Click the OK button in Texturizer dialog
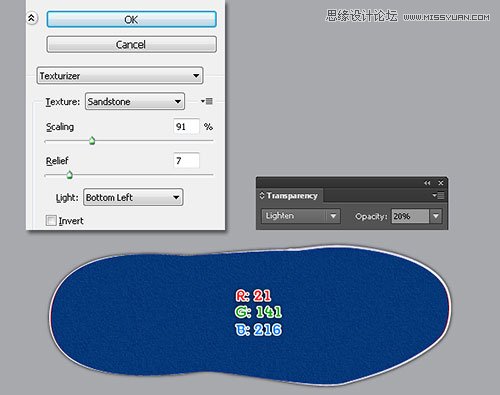The height and width of the screenshot is (395, 500). pos(131,19)
